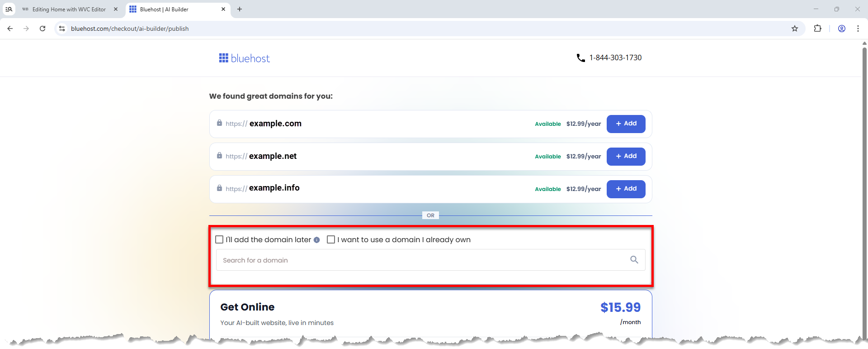Click the Get Online plan heading
Image resolution: width=868 pixels, height=349 pixels.
247,307
